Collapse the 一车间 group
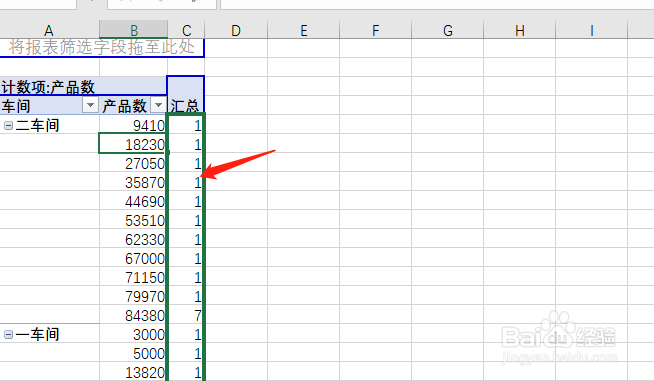654x381 pixels. point(8,334)
